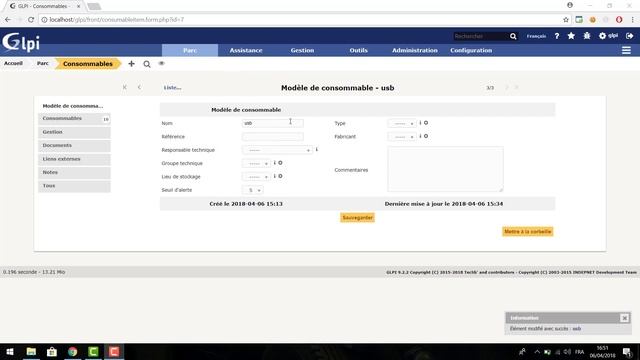Image resolution: width=640 pixels, height=360 pixels.
Task: Click the Référence input field
Action: [x=273, y=136]
